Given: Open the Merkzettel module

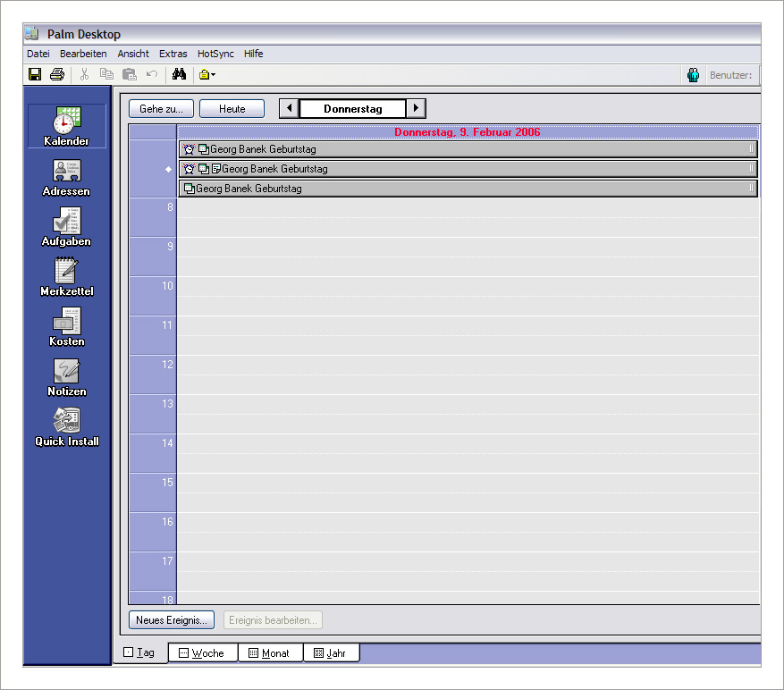Looking at the screenshot, I should click(66, 277).
